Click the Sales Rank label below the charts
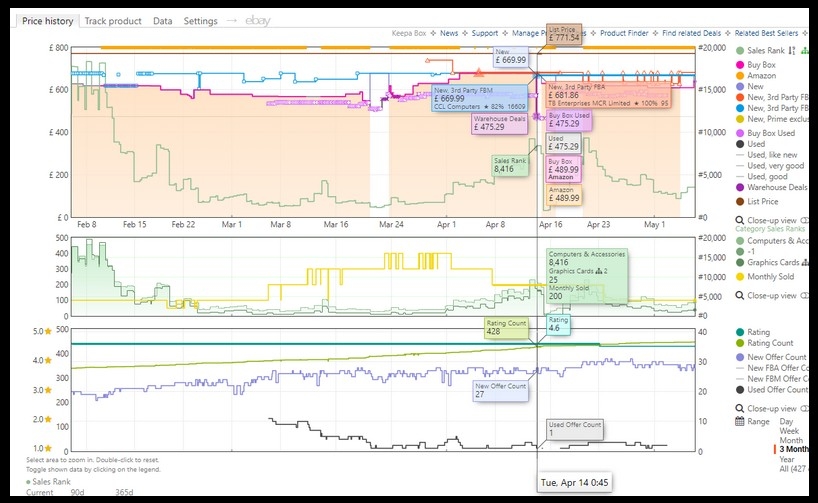 (x=51, y=482)
